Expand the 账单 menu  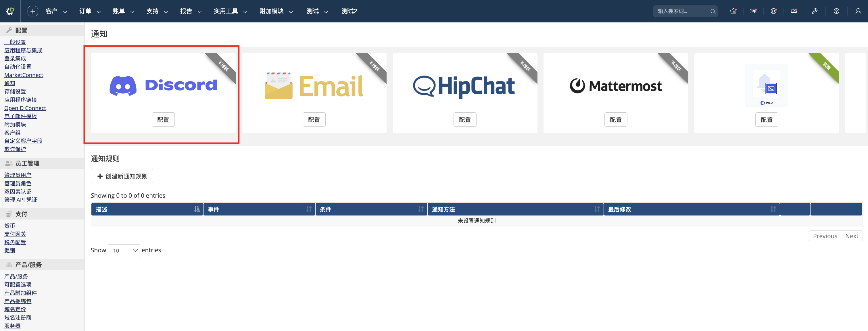tap(124, 11)
